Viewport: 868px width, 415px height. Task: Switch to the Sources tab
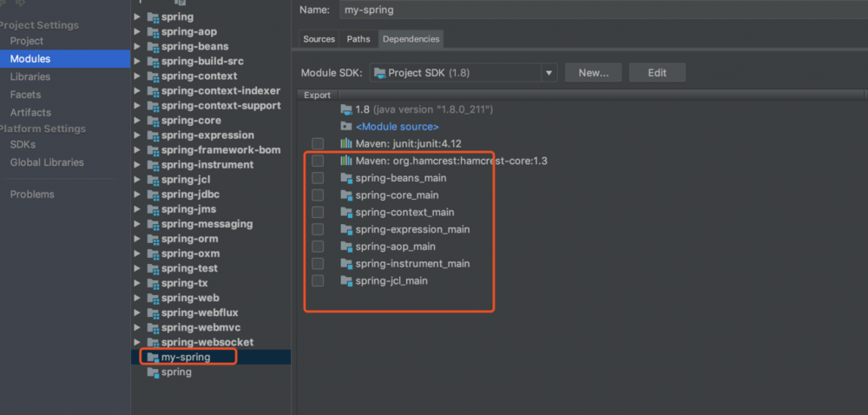[x=319, y=39]
